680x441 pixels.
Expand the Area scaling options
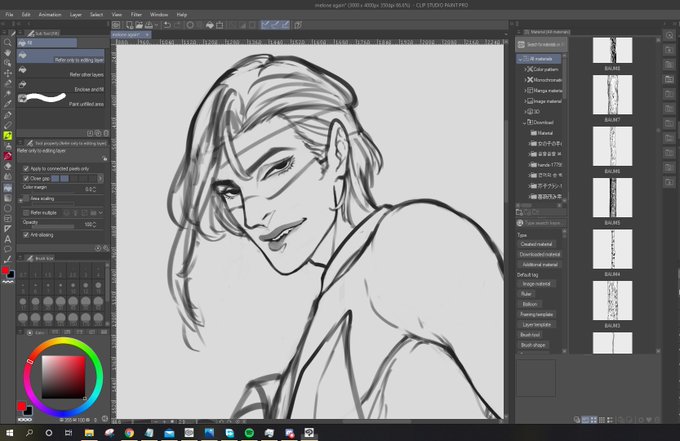coord(20,200)
